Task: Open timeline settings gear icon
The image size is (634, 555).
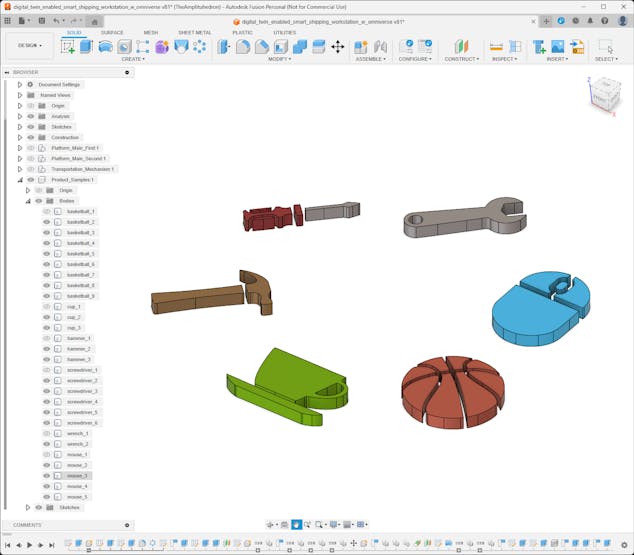Action: tap(624, 545)
